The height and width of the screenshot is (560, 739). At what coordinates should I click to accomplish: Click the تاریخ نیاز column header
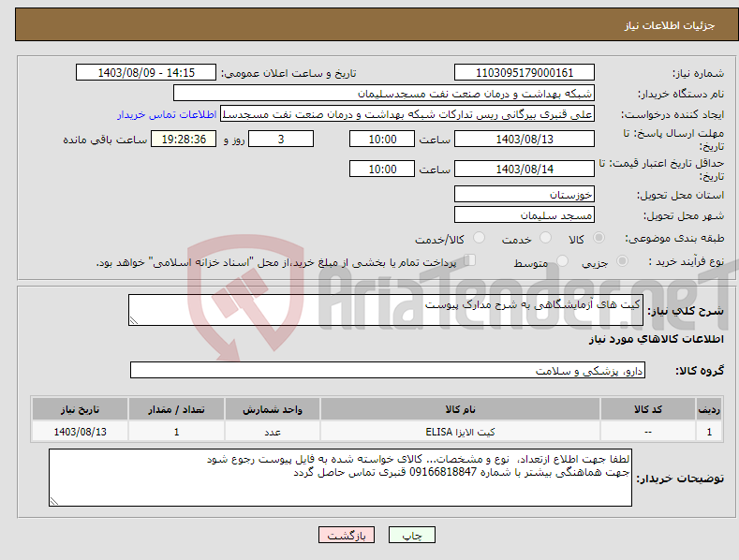[x=80, y=409]
